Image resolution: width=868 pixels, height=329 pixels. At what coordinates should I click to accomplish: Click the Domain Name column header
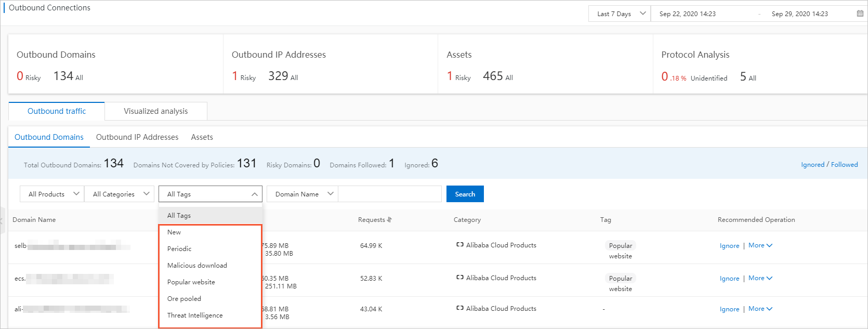tap(34, 220)
